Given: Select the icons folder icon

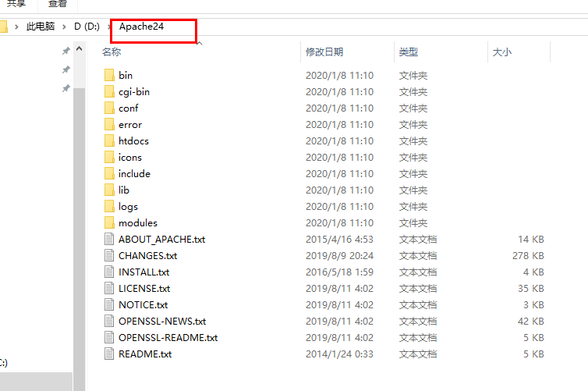Looking at the screenshot, I should [109, 157].
